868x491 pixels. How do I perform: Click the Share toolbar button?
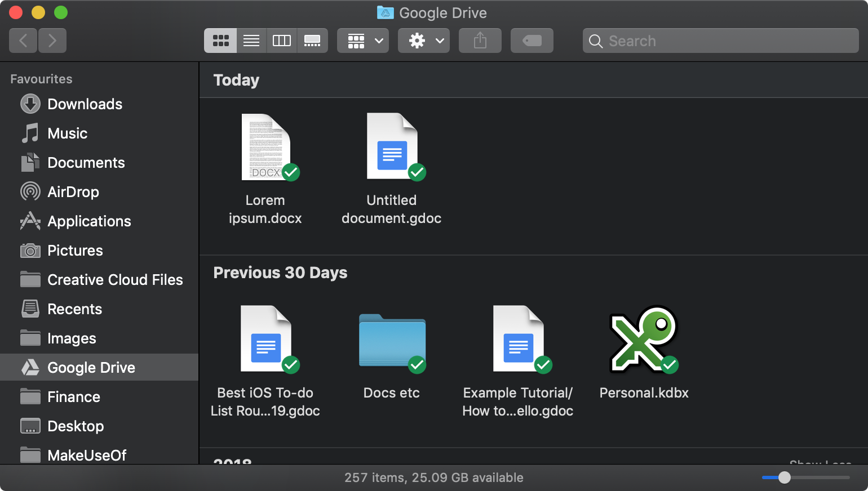tap(480, 41)
